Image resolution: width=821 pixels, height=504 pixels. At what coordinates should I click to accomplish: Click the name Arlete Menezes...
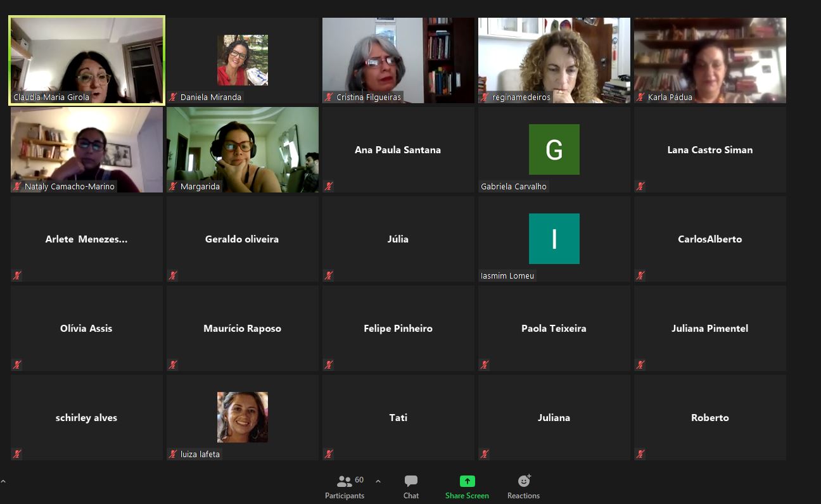pyautogui.click(x=86, y=239)
